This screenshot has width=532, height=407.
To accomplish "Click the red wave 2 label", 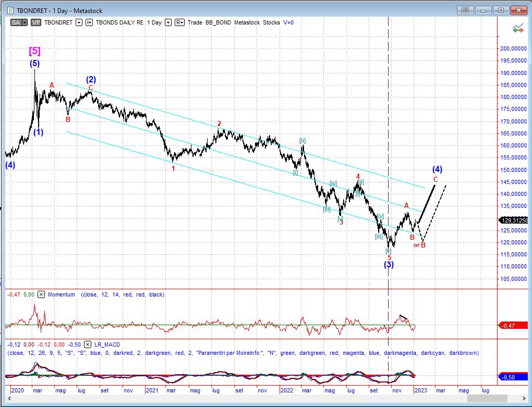I will (x=219, y=124).
